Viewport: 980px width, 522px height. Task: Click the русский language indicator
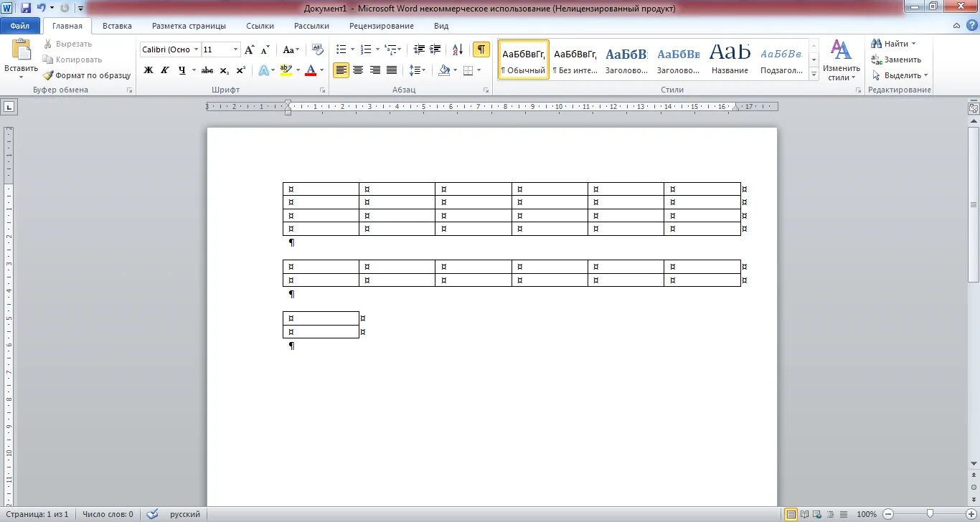(185, 514)
